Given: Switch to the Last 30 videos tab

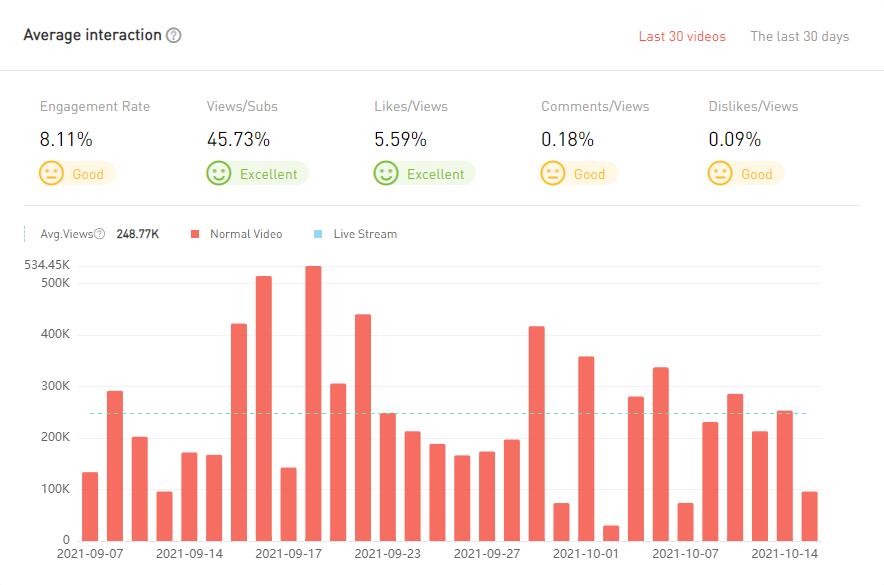Looking at the screenshot, I should pos(682,36).
